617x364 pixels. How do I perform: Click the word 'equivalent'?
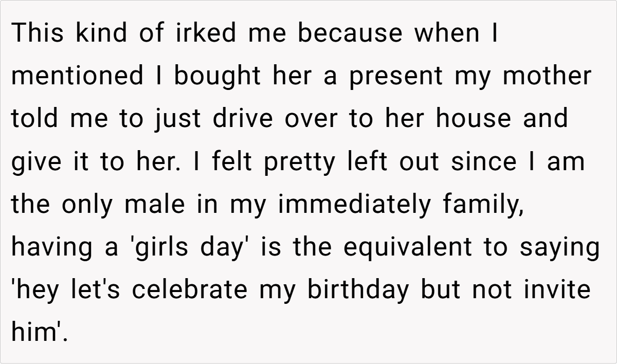coord(408,247)
